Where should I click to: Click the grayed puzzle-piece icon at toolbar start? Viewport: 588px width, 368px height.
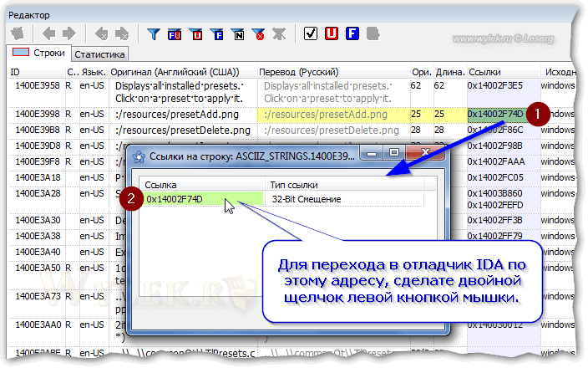18,33
